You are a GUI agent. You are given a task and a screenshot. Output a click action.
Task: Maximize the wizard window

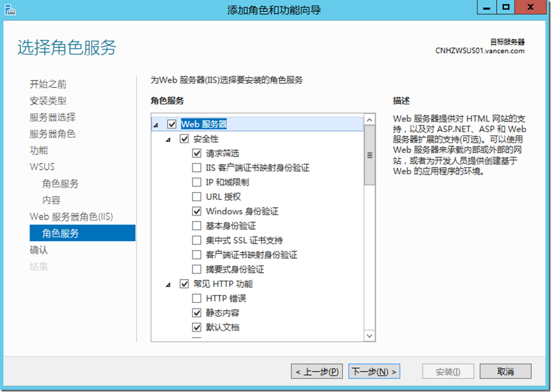point(505,7)
